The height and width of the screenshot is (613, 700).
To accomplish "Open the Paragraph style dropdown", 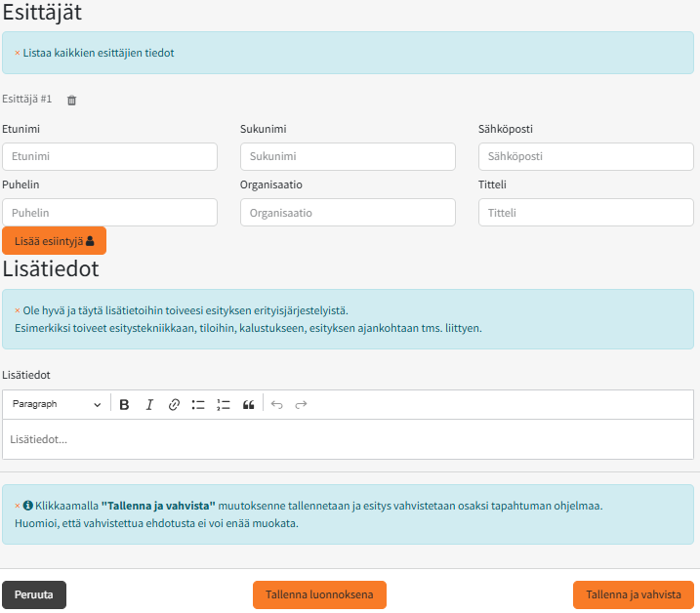I will 56,404.
